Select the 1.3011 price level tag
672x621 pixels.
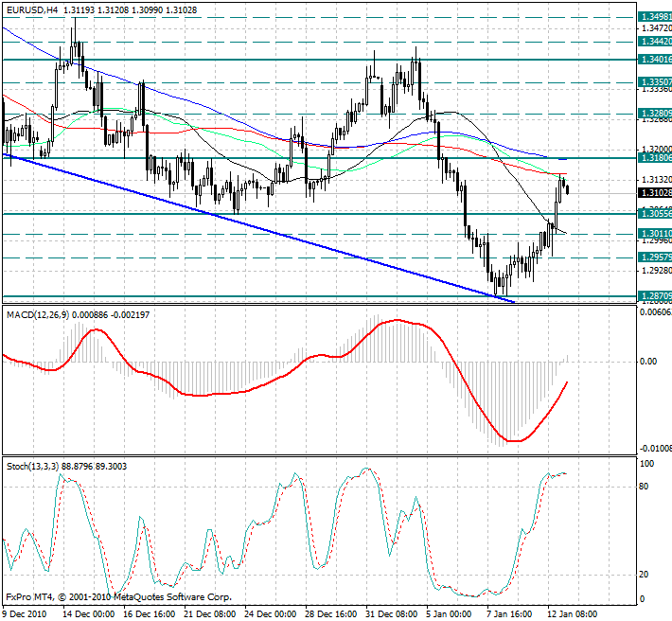click(655, 233)
